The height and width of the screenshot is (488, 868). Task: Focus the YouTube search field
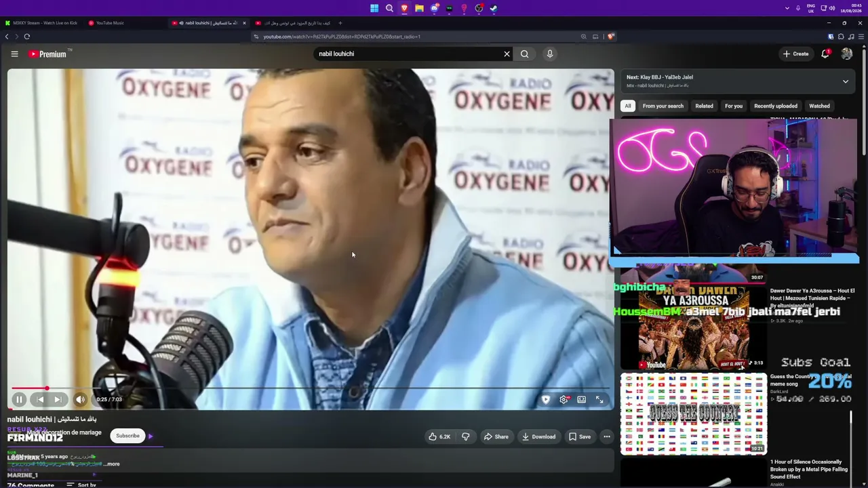coord(408,54)
